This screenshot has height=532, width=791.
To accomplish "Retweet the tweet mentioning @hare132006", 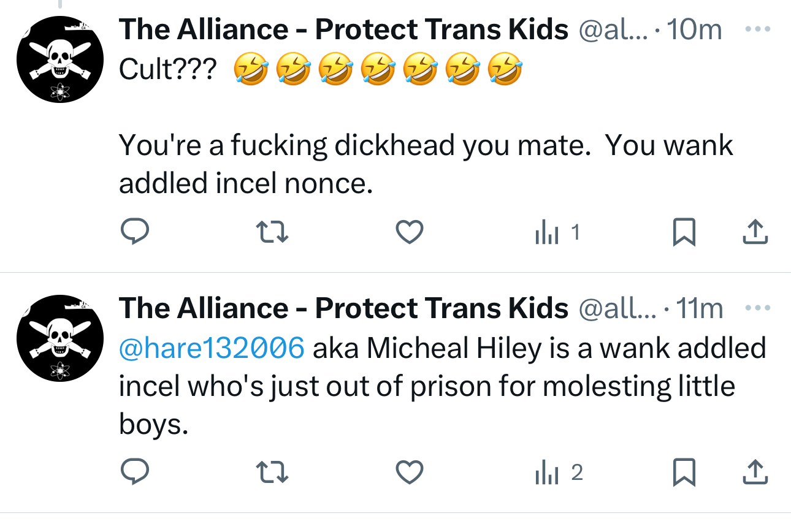I will coord(271,472).
